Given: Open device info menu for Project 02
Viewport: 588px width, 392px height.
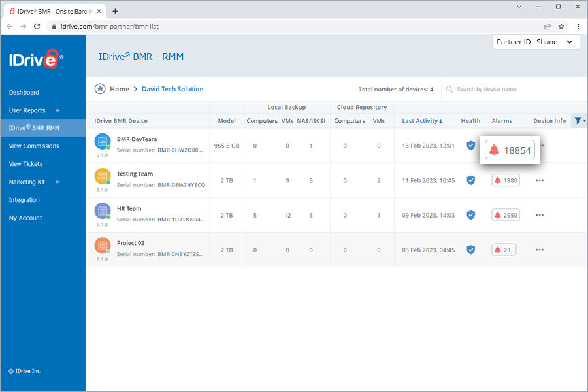Looking at the screenshot, I should point(540,250).
